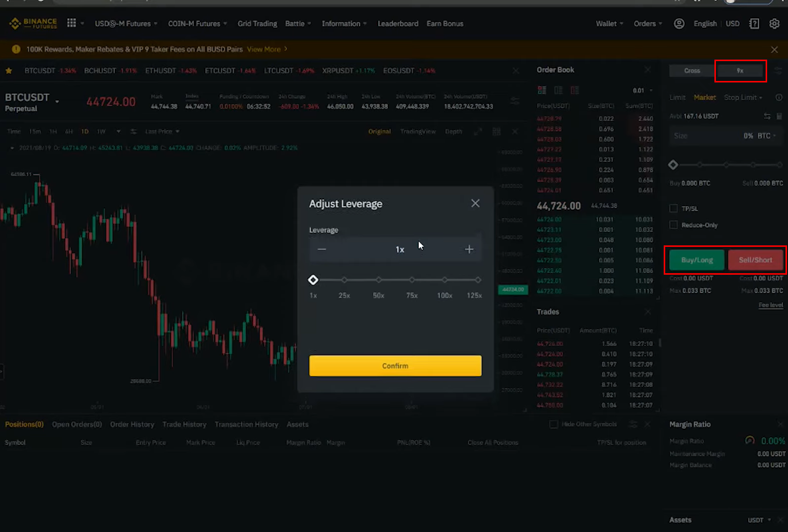Click the order size percentage slider handle

click(x=673, y=164)
